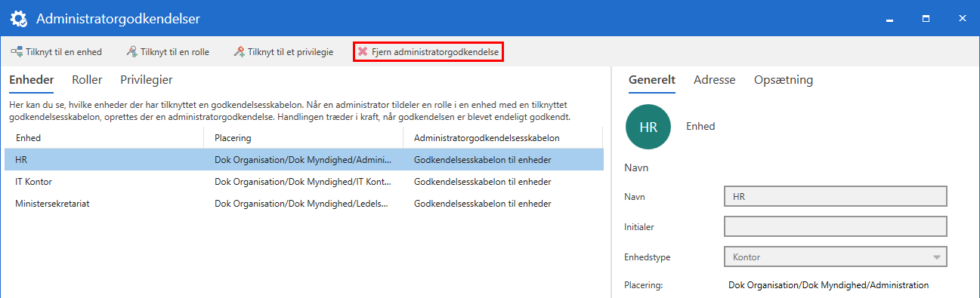Select the IT Kontor row
This screenshot has height=298, width=980.
[304, 182]
